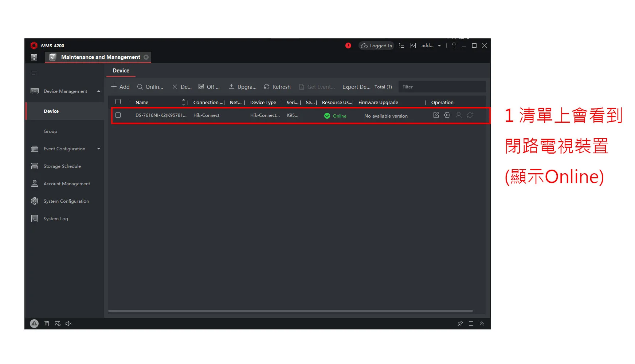This screenshot has width=635, height=364.
Task: Open the alarm warning icon in the status bar
Action: point(34,324)
